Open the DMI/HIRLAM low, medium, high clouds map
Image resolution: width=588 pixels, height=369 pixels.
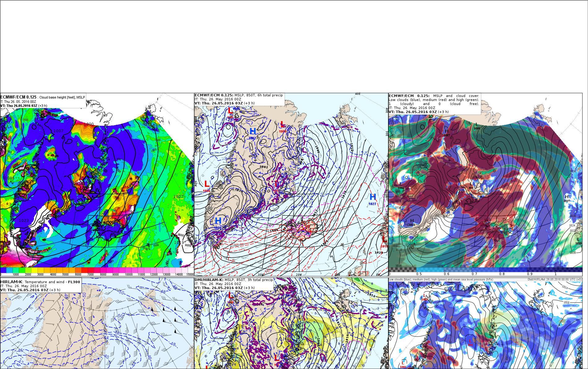pyautogui.click(x=485, y=323)
